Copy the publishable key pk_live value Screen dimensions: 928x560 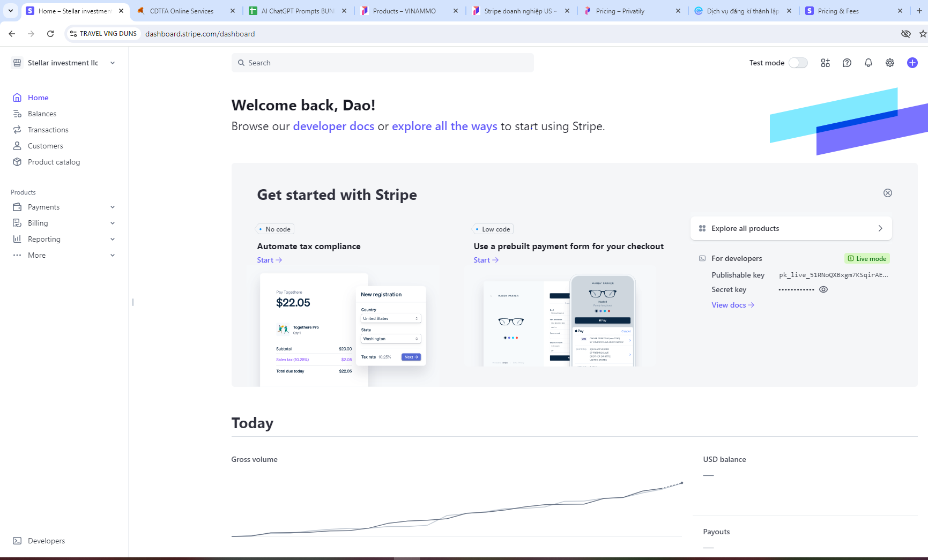(x=833, y=275)
